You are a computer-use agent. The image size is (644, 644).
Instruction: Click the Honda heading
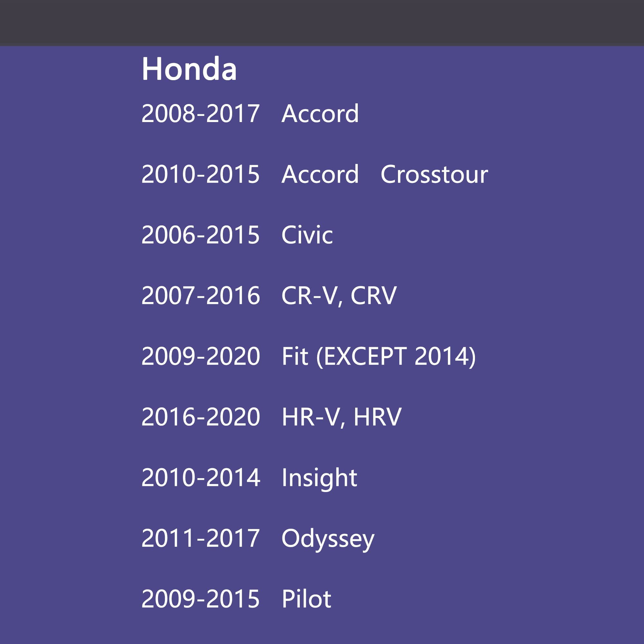(189, 69)
